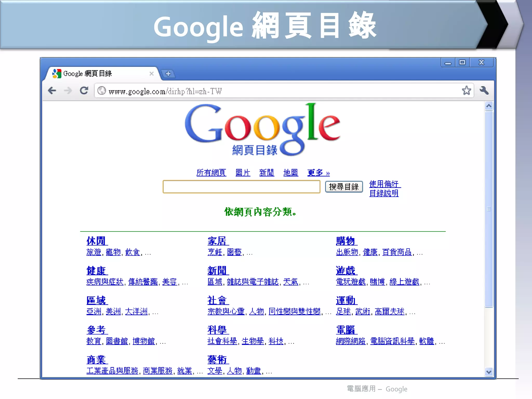Open the 網際網路 subcategory link
The image size is (532, 399).
coord(351,341)
